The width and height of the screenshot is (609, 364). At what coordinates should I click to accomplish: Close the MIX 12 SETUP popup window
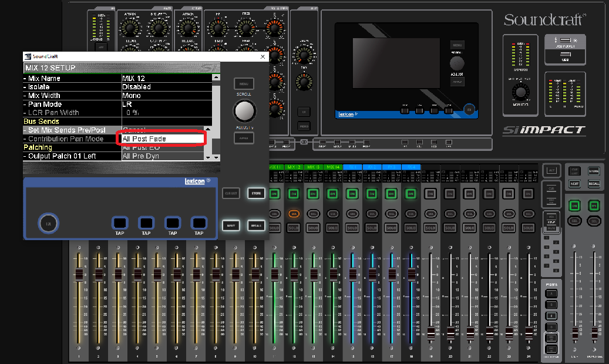pos(263,57)
